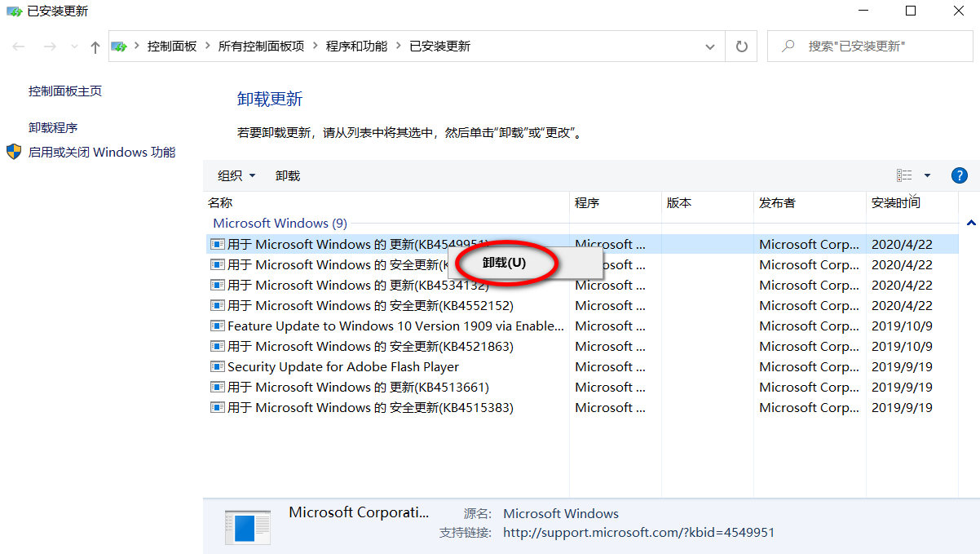
Task: Click the Feature Update row icon
Action: coord(217,326)
